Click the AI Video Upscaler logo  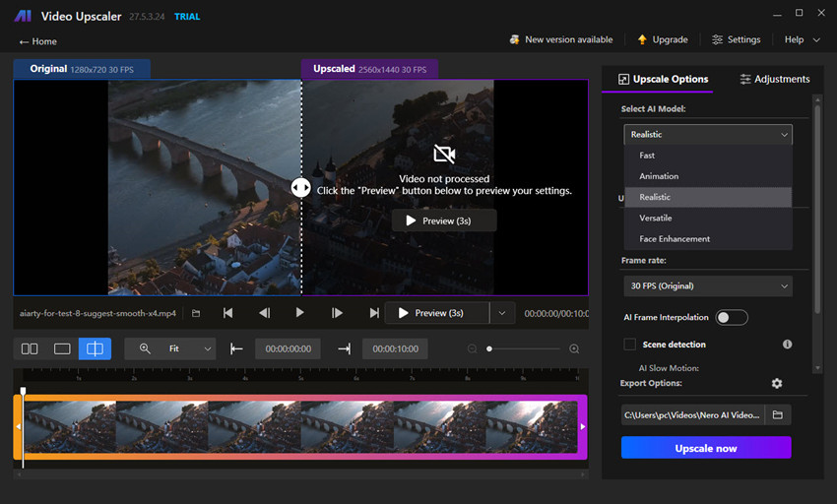pos(23,16)
